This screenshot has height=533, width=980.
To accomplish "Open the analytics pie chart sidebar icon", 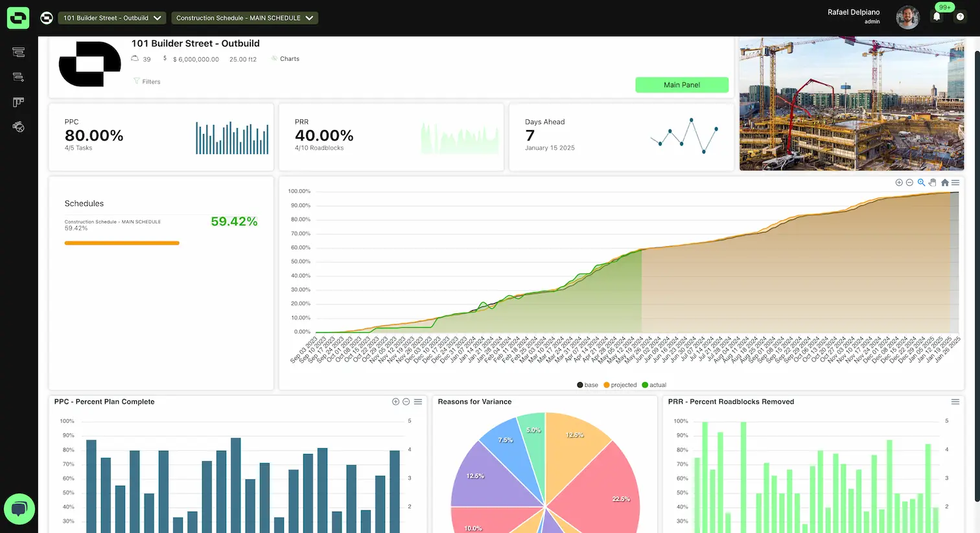I will pos(18,127).
